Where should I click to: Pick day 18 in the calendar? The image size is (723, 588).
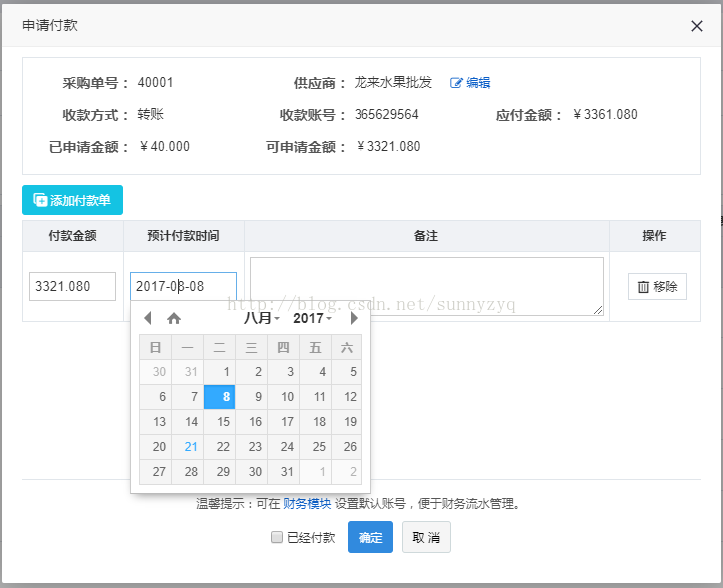(x=315, y=421)
